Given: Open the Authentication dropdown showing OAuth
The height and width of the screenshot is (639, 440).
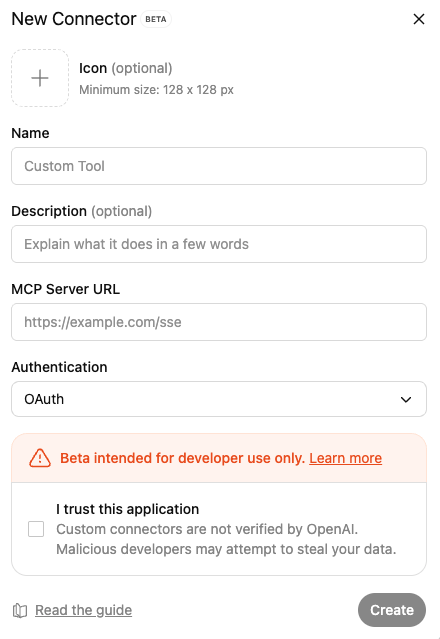Looking at the screenshot, I should [219, 399].
